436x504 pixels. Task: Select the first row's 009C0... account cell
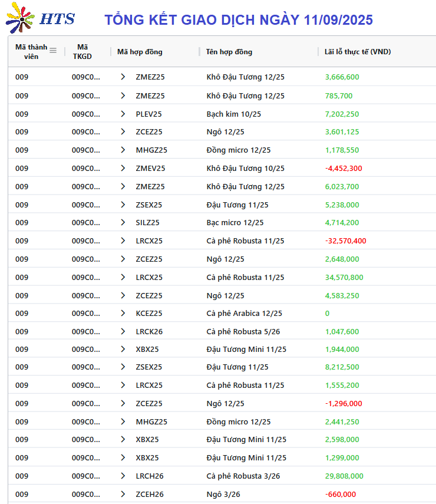pos(86,77)
